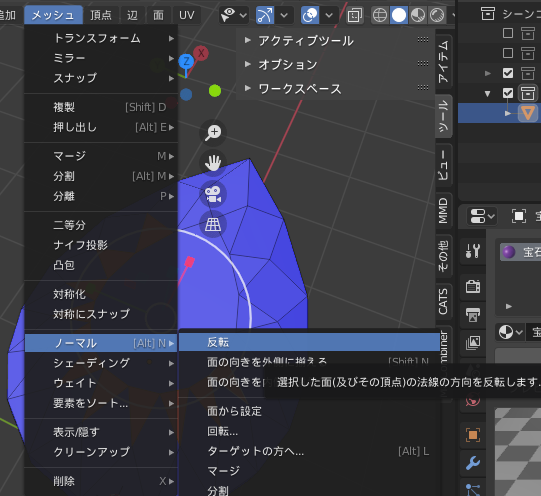Open Modifier properties wrench icon
Viewport: 541px width, 496px height.
point(473,463)
